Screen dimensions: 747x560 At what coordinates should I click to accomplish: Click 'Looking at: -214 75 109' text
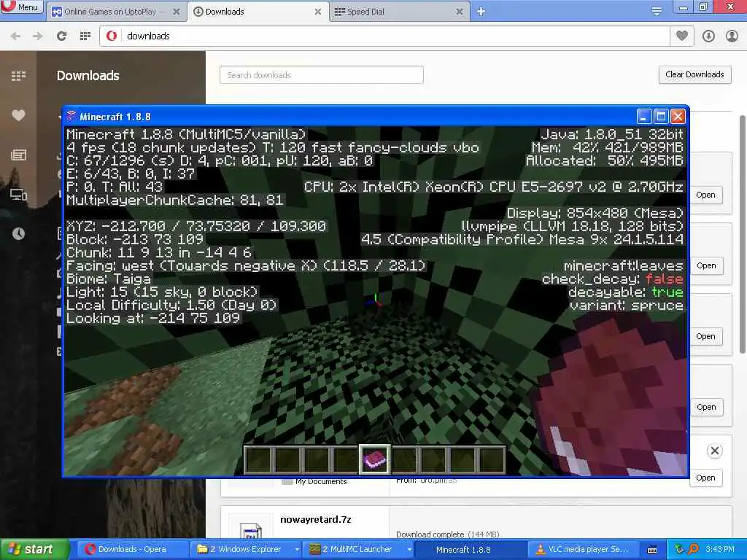[153, 319]
